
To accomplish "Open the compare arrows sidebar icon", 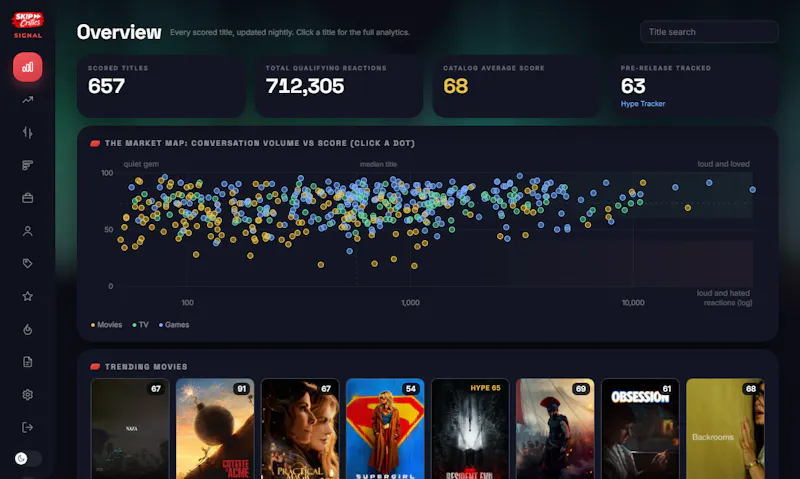I will [x=28, y=133].
